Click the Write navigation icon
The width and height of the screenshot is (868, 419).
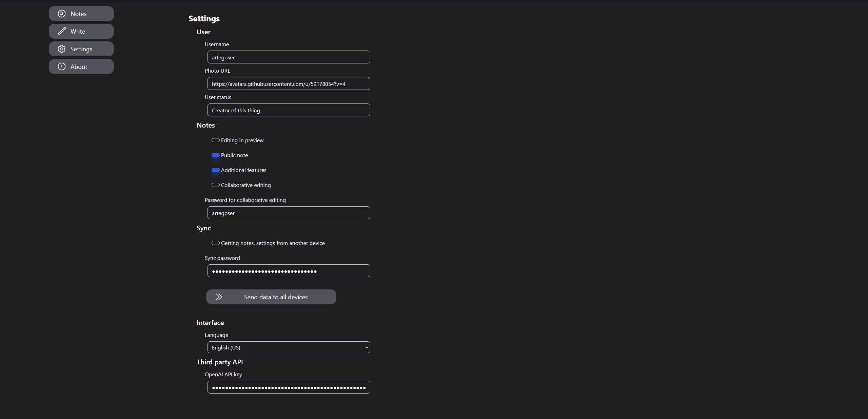coord(62,31)
